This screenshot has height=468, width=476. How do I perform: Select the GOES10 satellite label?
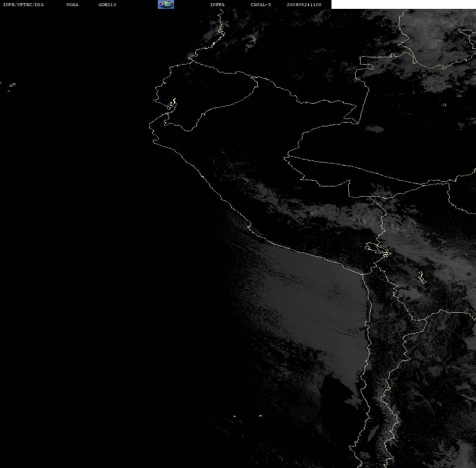click(107, 4)
